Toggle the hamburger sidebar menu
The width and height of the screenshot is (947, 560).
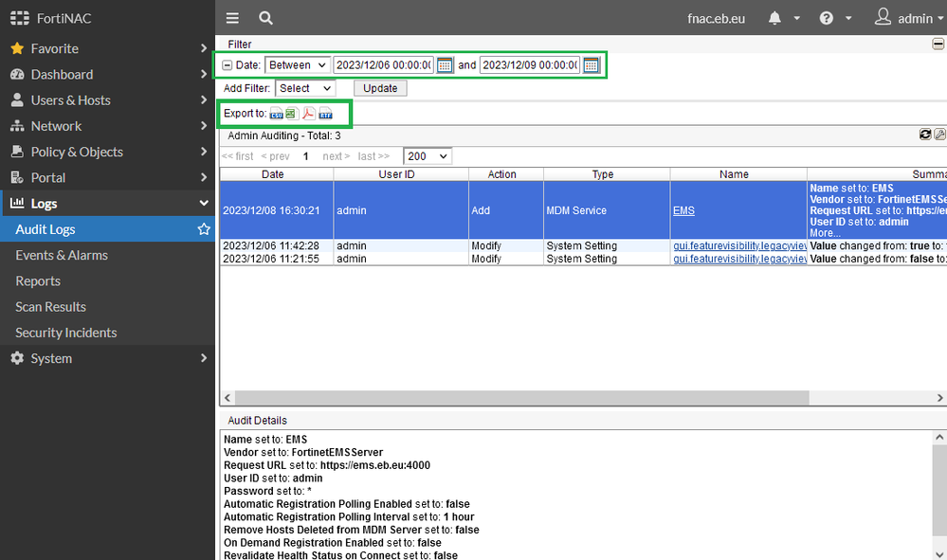click(x=232, y=18)
